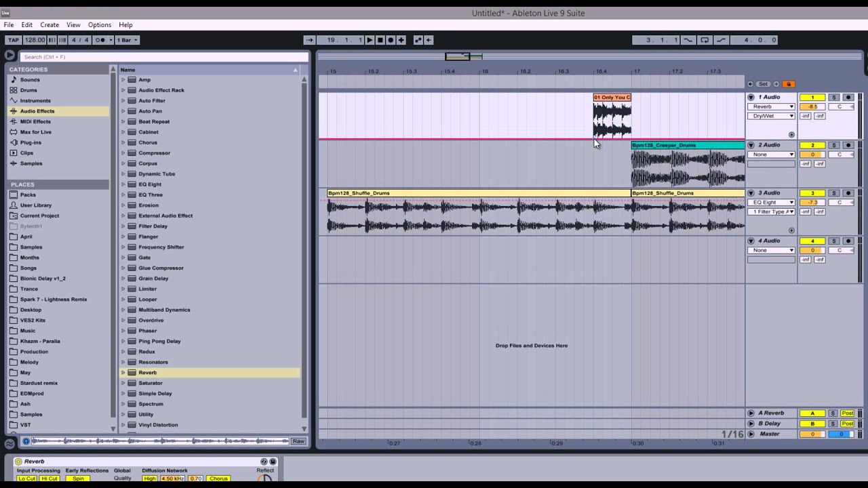Solo track 1 Audio
The height and width of the screenshot is (488, 868).
834,98
